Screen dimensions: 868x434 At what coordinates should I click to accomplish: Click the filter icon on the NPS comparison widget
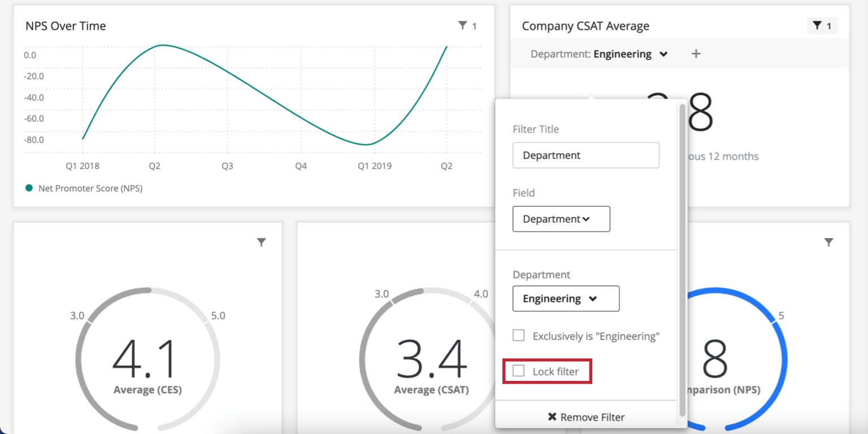829,242
